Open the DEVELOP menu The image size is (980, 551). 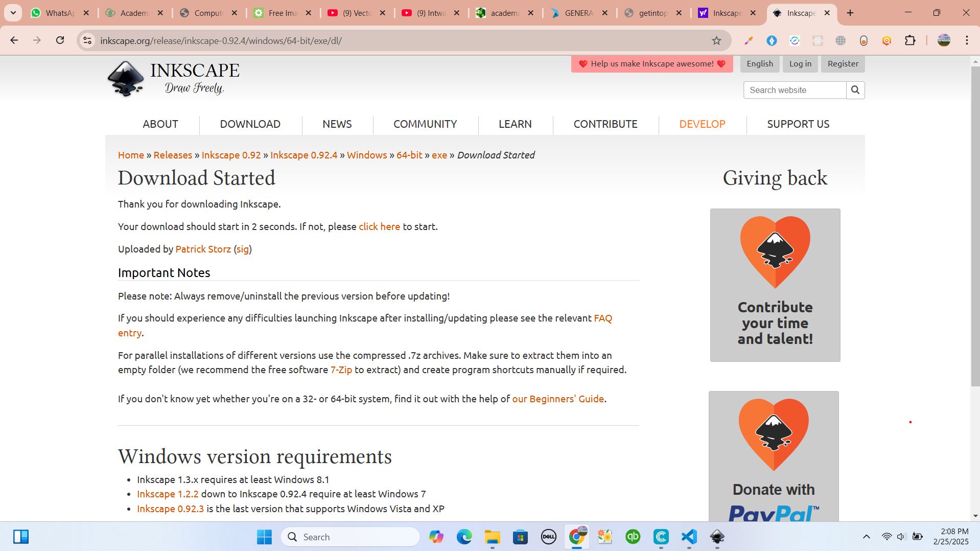point(702,124)
